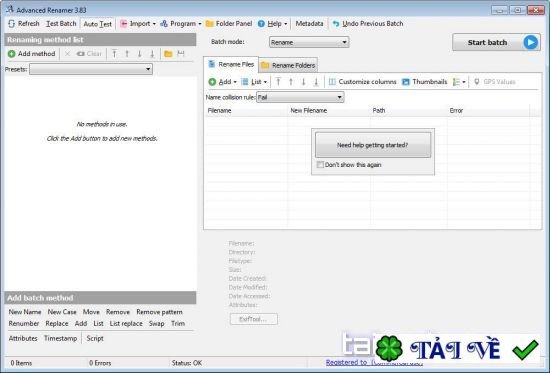
Task: Click the delete method X icon
Action: coord(67,54)
